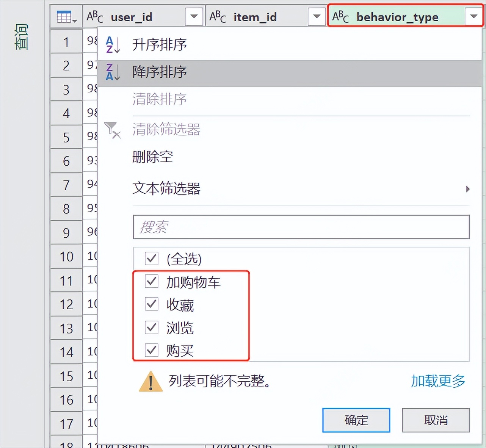The width and height of the screenshot is (486, 448).
Task: Uncheck the 收藏 filter checkbox
Action: [x=151, y=304]
